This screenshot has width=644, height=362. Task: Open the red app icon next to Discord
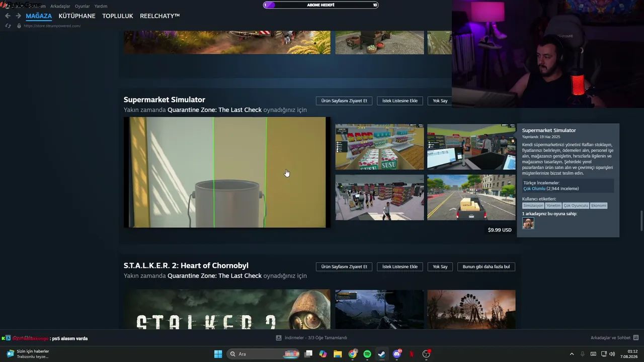click(x=412, y=354)
